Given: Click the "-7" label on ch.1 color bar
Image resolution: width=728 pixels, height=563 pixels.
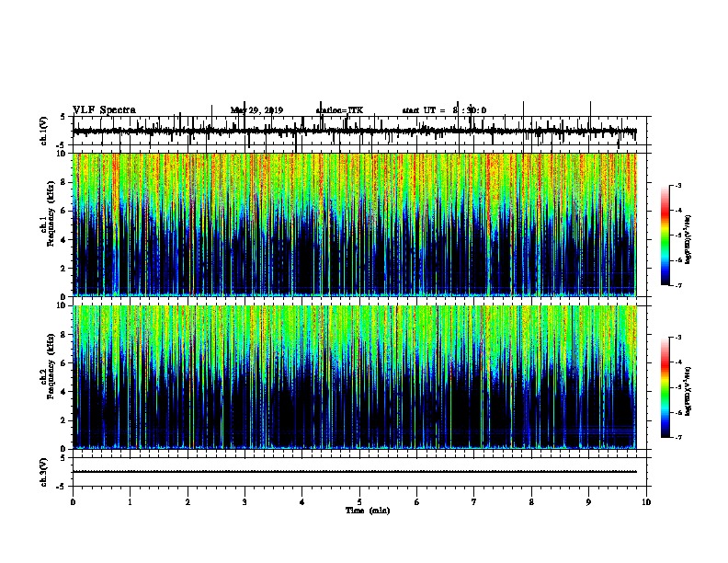Looking at the screenshot, I should pos(677,285).
